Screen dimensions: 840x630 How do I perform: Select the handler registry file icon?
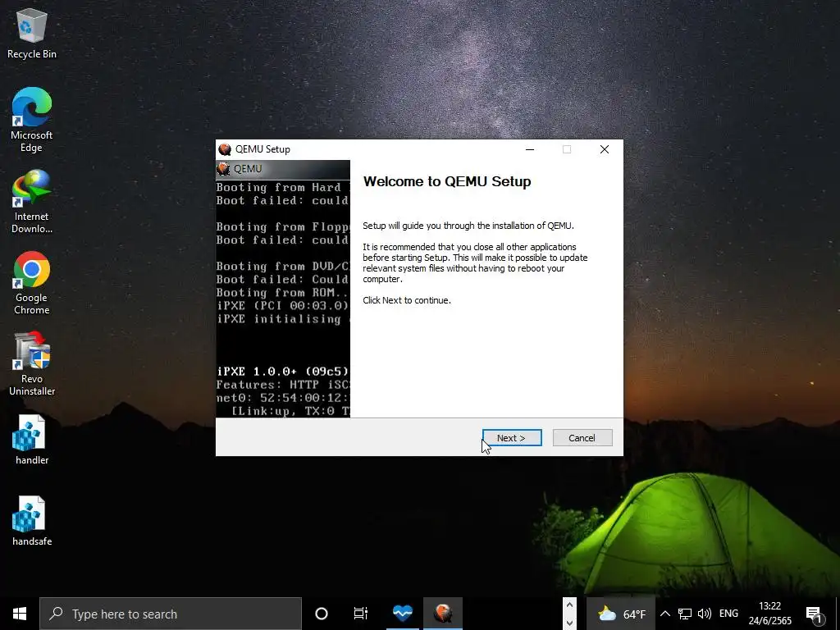[x=32, y=440]
